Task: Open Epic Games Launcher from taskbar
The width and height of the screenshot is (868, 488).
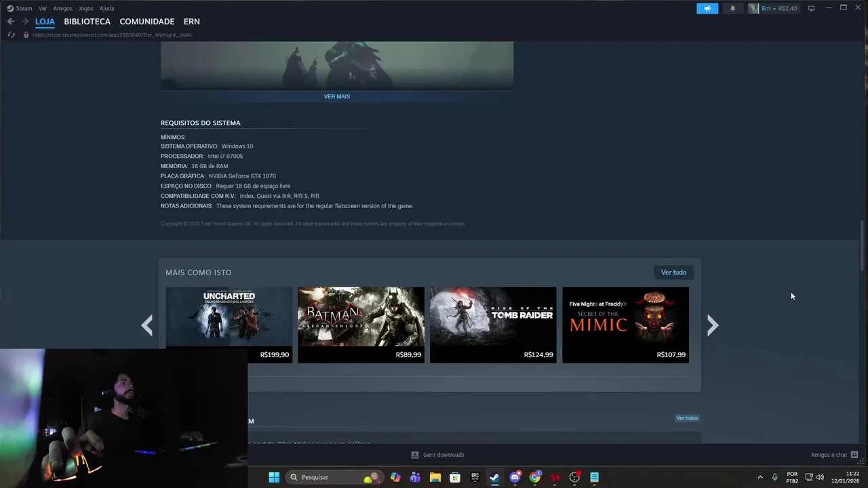Action: 475,477
